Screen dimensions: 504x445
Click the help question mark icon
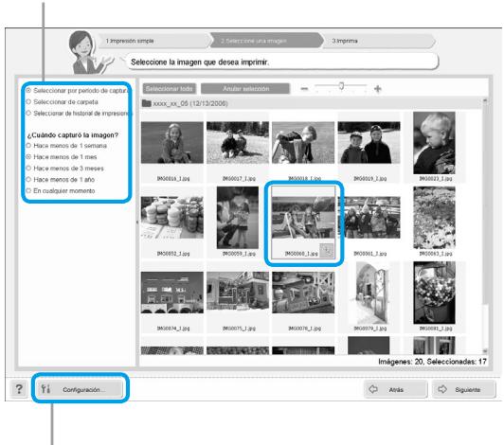(x=19, y=389)
